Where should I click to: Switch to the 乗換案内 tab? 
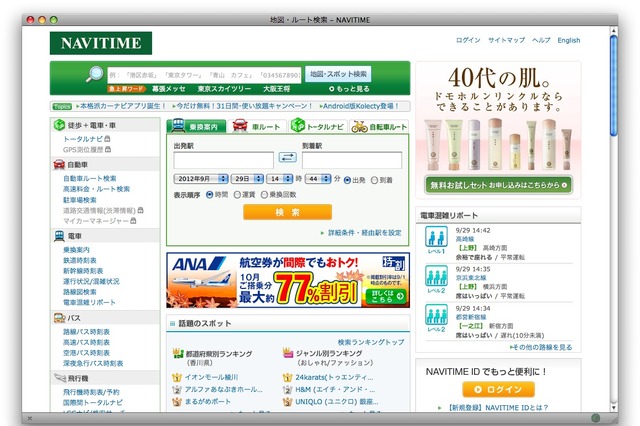(x=197, y=126)
